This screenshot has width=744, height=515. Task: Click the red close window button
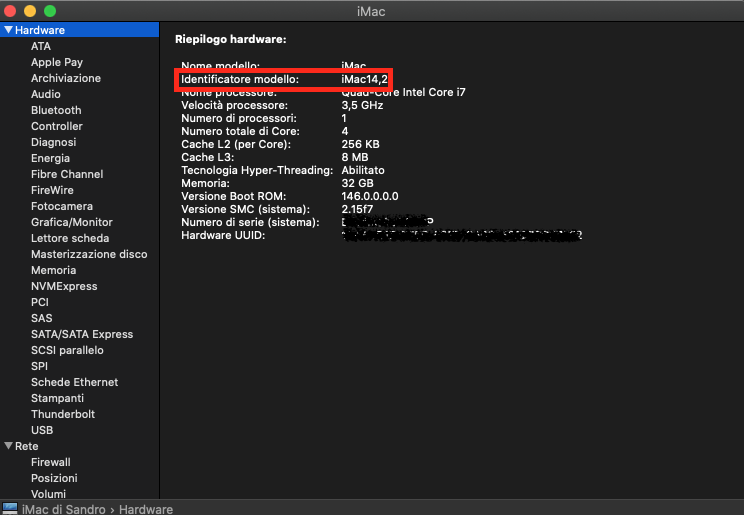(x=10, y=10)
